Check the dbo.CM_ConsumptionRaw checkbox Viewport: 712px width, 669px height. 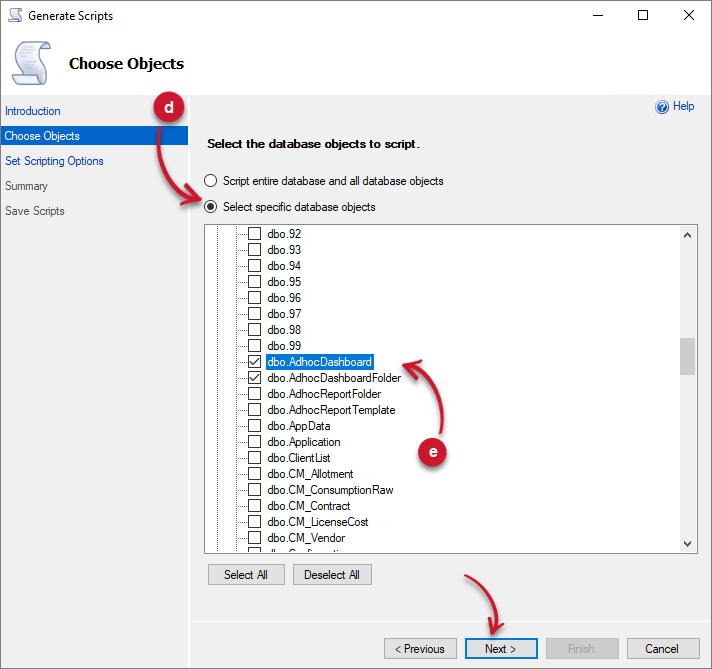tap(254, 490)
